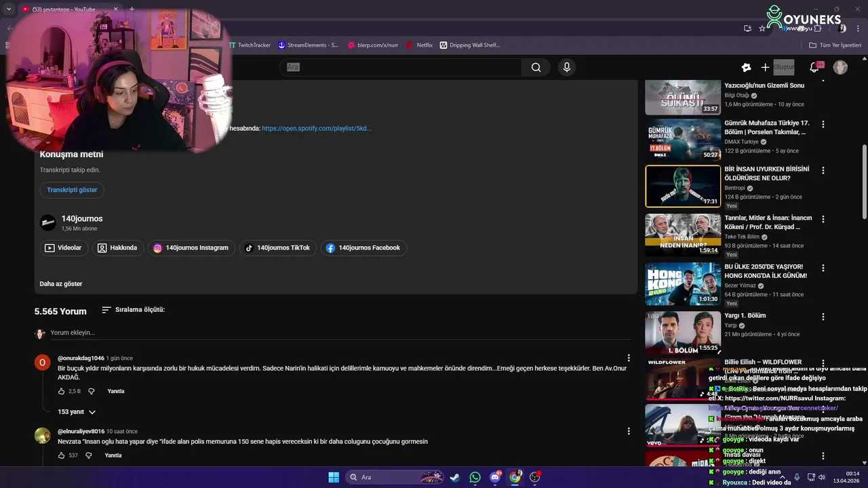The height and width of the screenshot is (488, 868).
Task: Open Dripping Wall Shelf bookmark
Action: click(470, 45)
